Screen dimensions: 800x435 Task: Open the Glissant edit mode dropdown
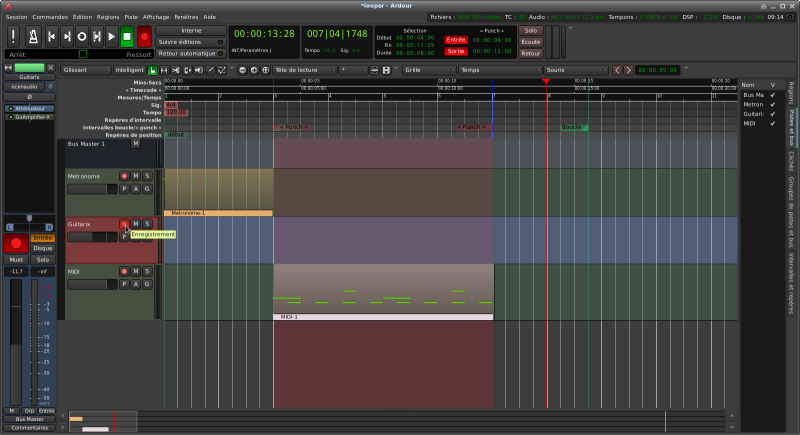84,70
